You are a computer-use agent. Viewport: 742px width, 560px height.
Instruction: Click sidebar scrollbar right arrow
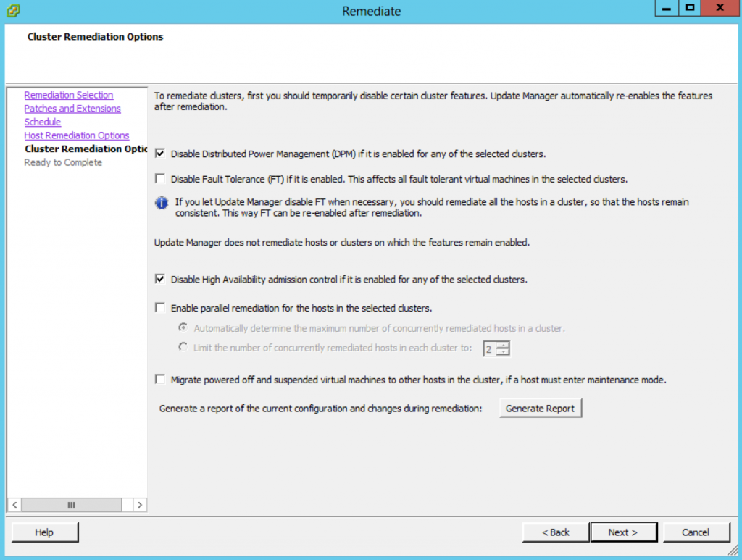[x=140, y=505]
